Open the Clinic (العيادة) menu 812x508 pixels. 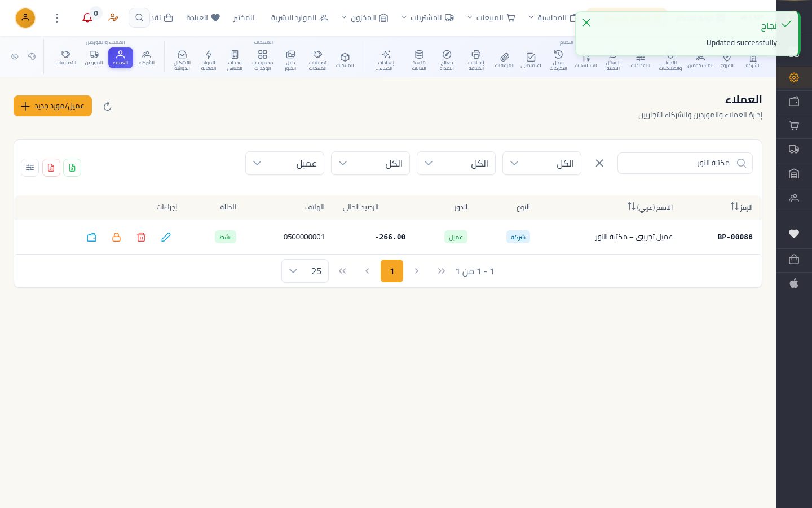click(x=203, y=18)
